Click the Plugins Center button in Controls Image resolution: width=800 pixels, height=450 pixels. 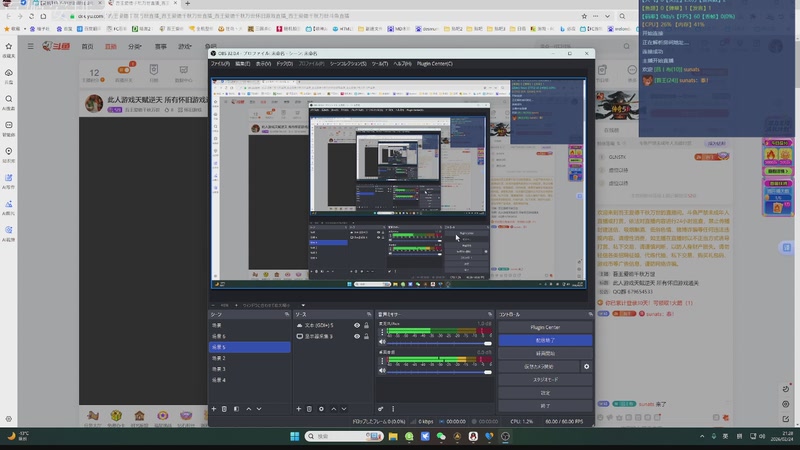pyautogui.click(x=545, y=327)
